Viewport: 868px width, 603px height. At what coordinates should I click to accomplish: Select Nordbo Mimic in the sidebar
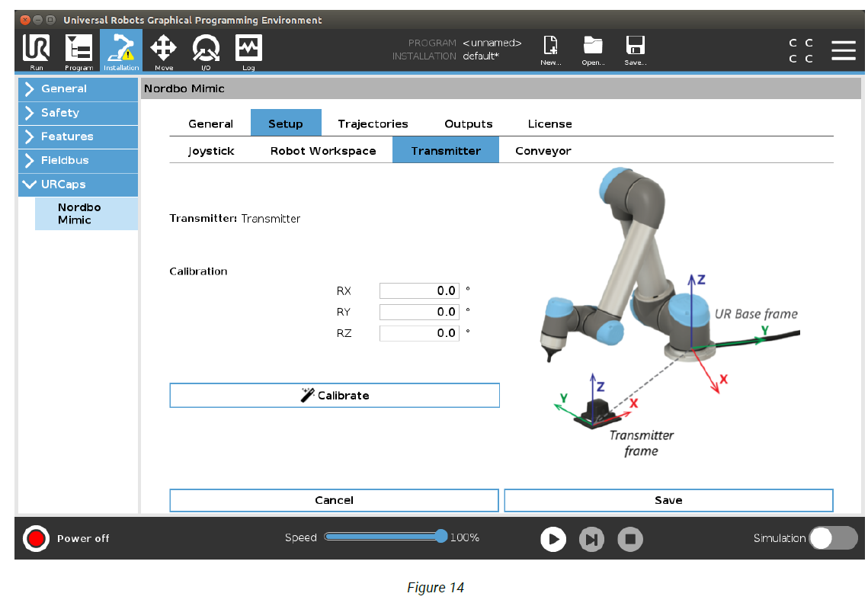pyautogui.click(x=86, y=213)
